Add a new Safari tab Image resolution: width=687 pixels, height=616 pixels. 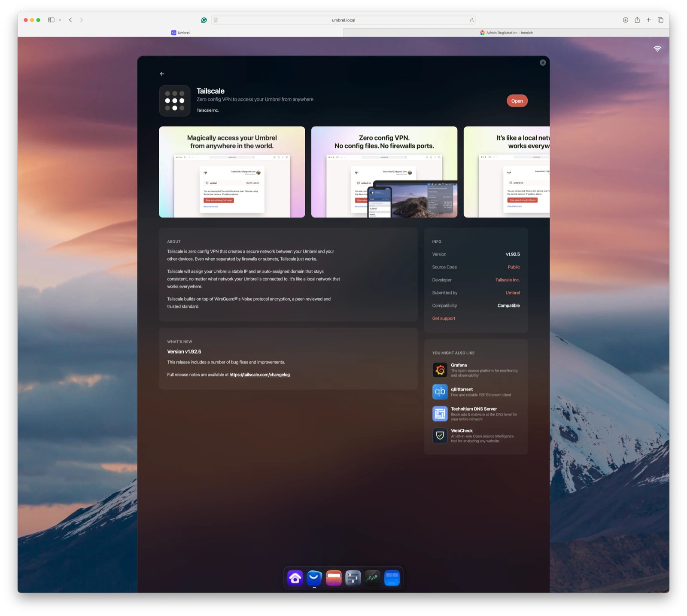coord(649,20)
